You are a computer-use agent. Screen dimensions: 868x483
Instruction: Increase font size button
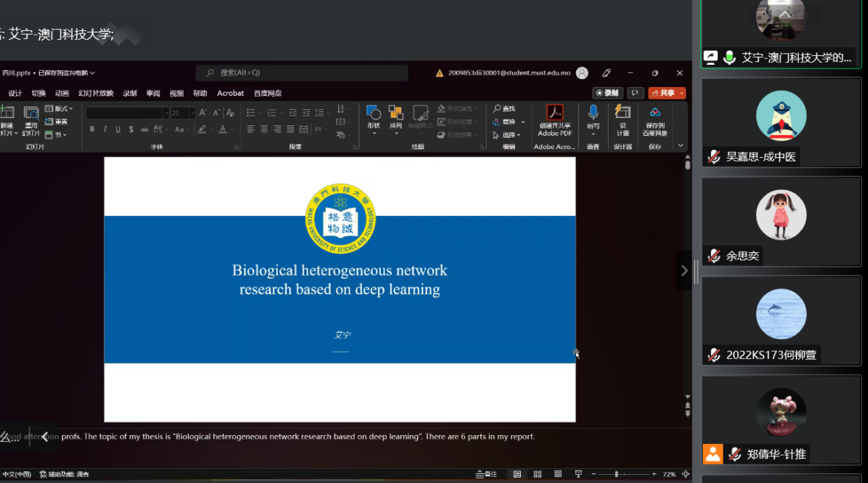[x=203, y=112]
